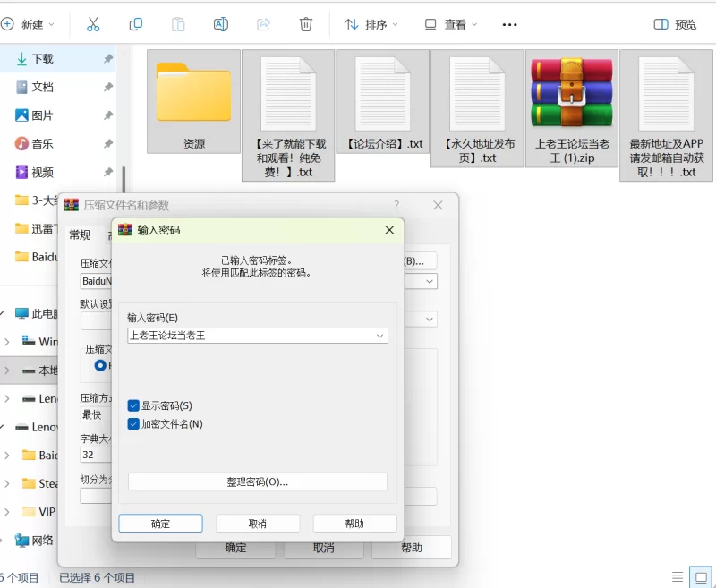Open the 文档 documents sidebar item
This screenshot has height=588, width=716.
click(x=42, y=87)
